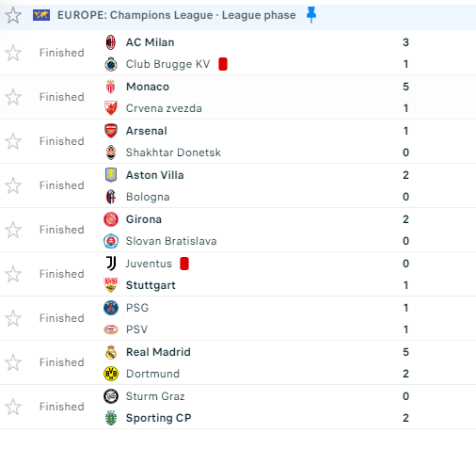Screen dimensions: 476x449
Task: Toggle favorite star for AC Milan match
Action: click(x=13, y=53)
